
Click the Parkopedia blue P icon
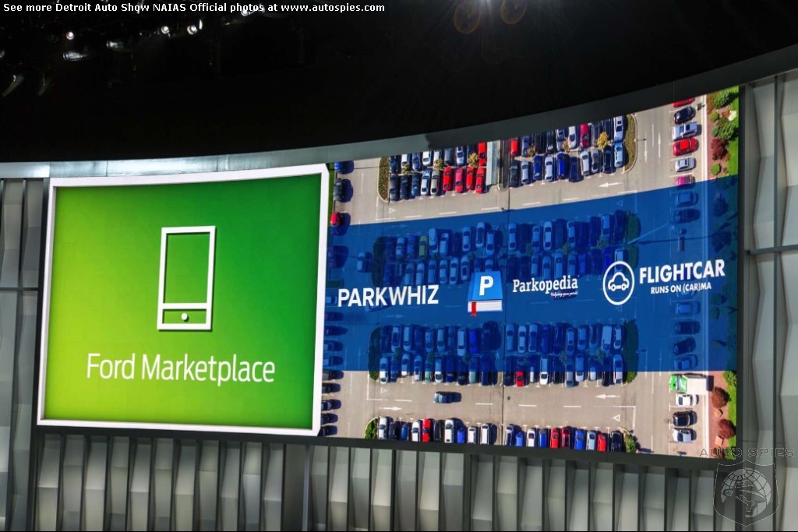(x=485, y=292)
